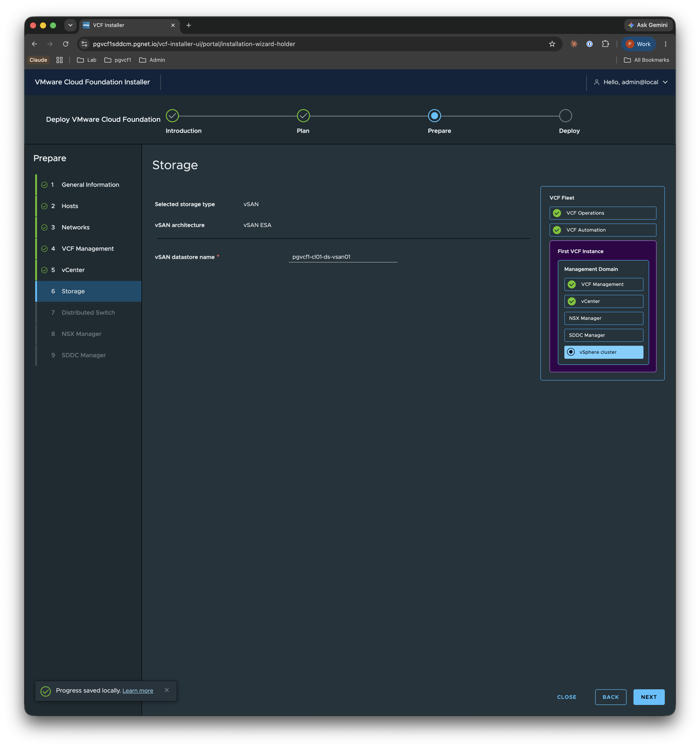Reload the VCF Installer page

click(66, 44)
